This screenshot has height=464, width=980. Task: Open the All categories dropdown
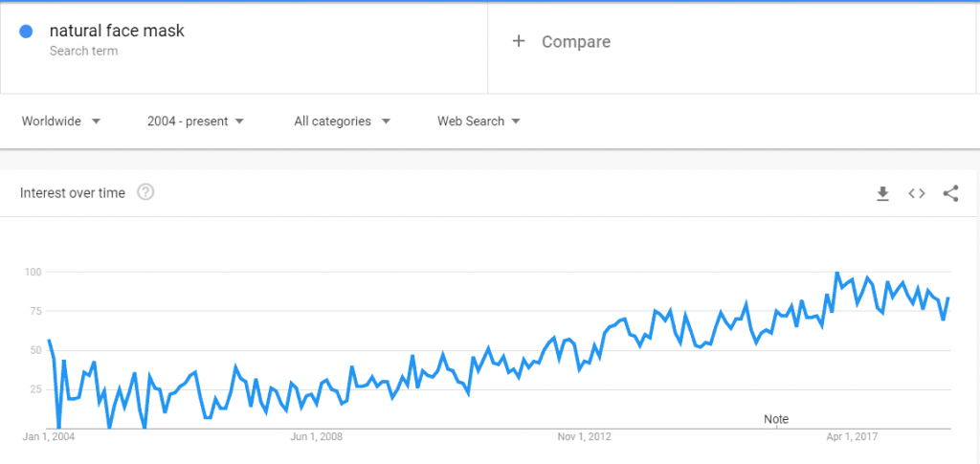point(342,122)
